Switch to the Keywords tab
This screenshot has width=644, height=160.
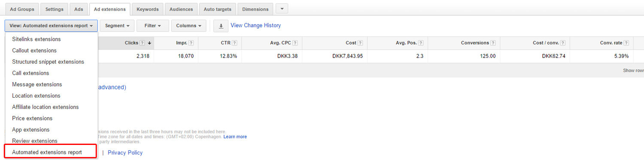(x=148, y=9)
